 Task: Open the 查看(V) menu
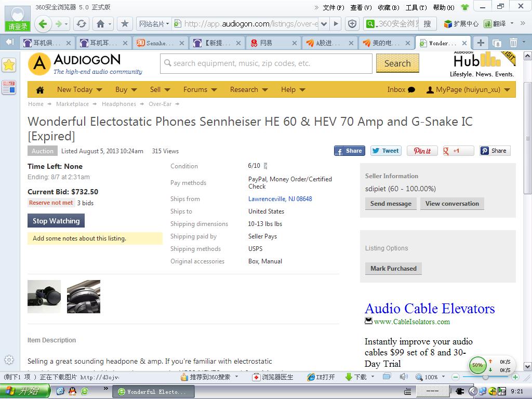pos(361,7)
